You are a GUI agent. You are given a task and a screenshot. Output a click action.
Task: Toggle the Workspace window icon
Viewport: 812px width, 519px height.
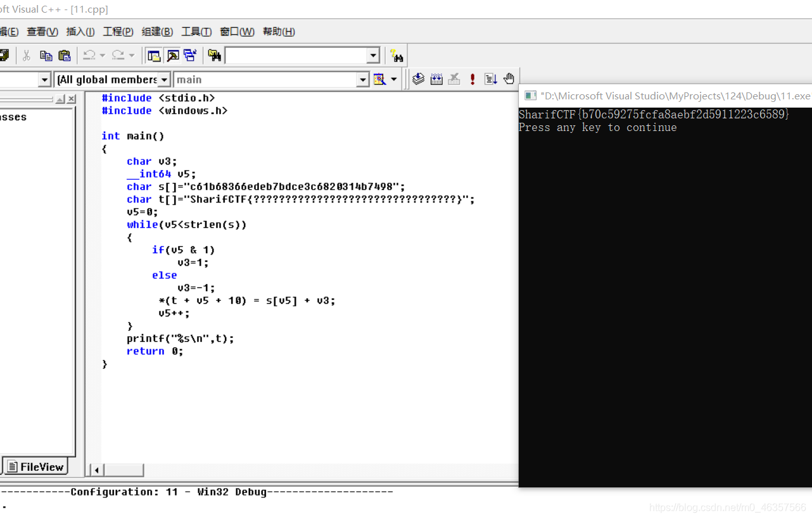(x=153, y=56)
